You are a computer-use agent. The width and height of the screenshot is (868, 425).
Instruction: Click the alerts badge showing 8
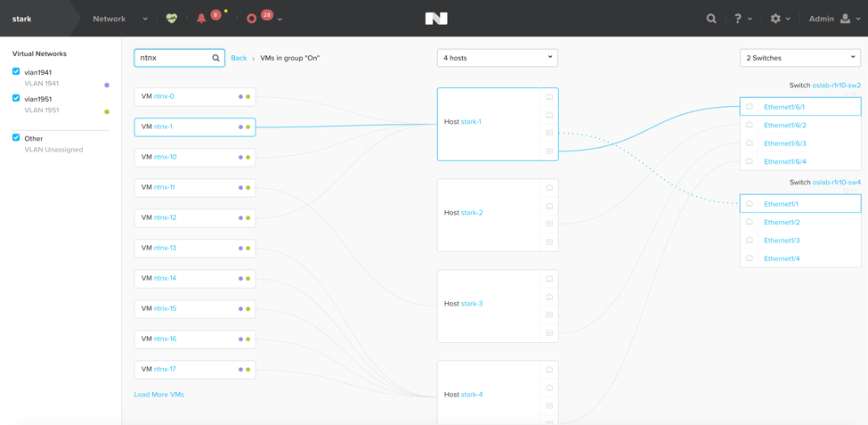[x=215, y=15]
